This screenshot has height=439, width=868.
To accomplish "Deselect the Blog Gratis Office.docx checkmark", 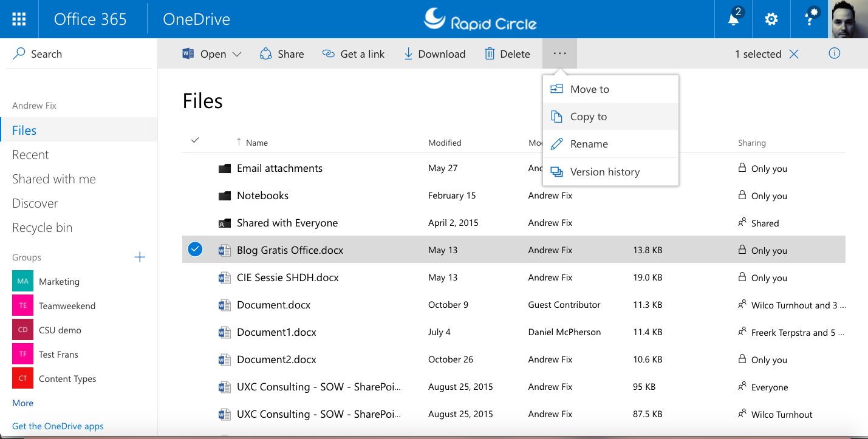I will (195, 250).
